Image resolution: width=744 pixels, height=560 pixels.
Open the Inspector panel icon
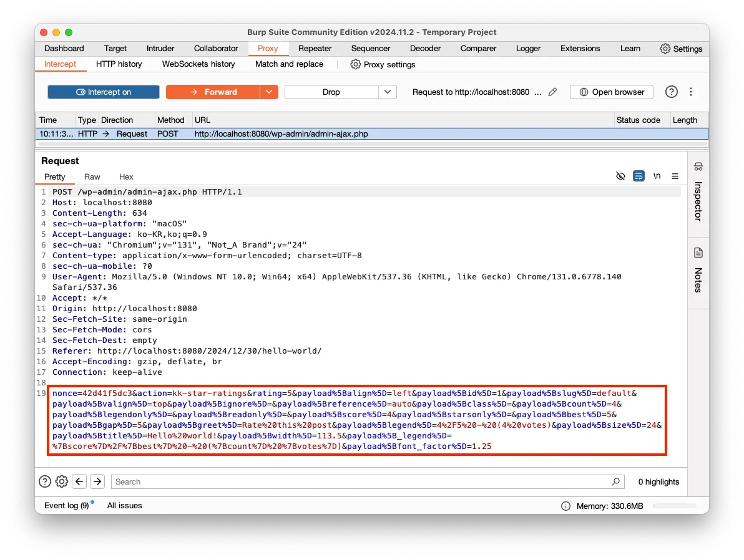pos(698,167)
